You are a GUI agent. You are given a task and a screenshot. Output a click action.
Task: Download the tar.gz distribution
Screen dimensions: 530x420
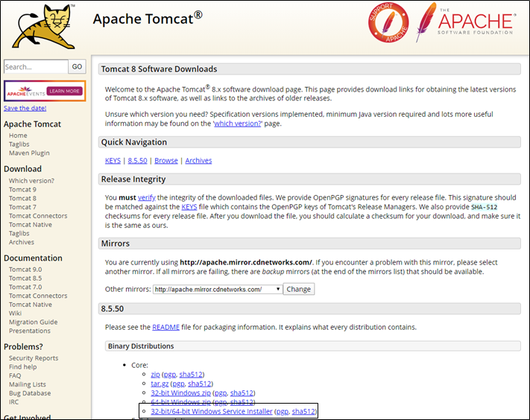tap(160, 384)
